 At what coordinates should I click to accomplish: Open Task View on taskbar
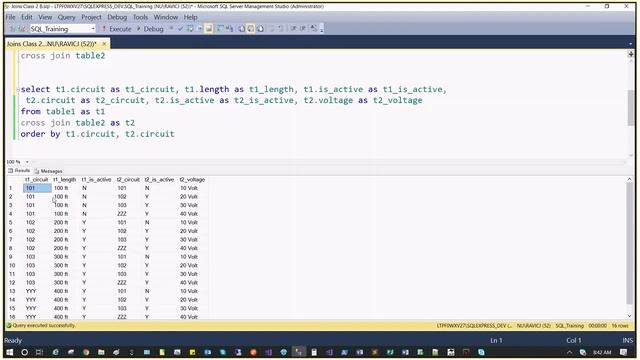click(x=40, y=352)
